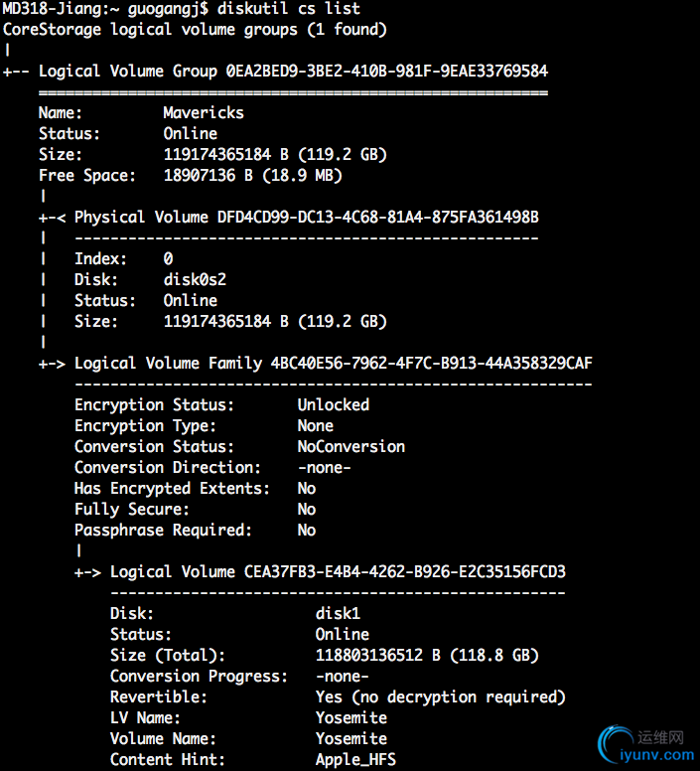Click the Physical Volume Status 'Online' value
The image size is (700, 771).
tap(191, 300)
